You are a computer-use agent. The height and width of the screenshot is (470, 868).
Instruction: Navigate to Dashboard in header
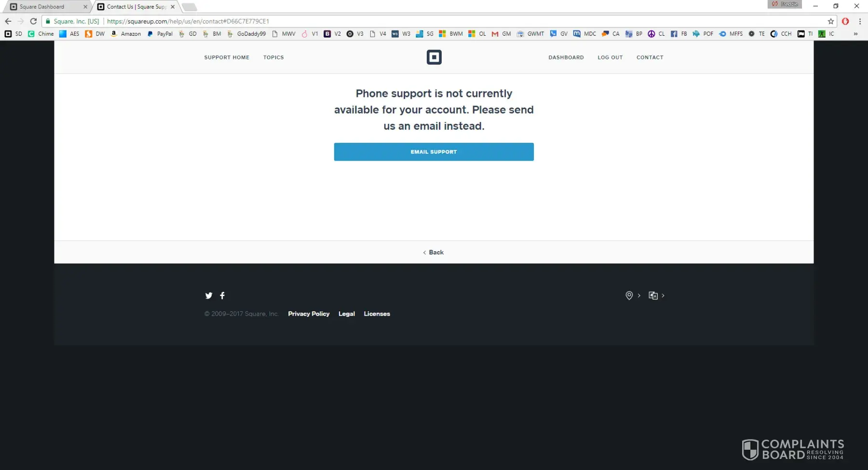click(566, 57)
